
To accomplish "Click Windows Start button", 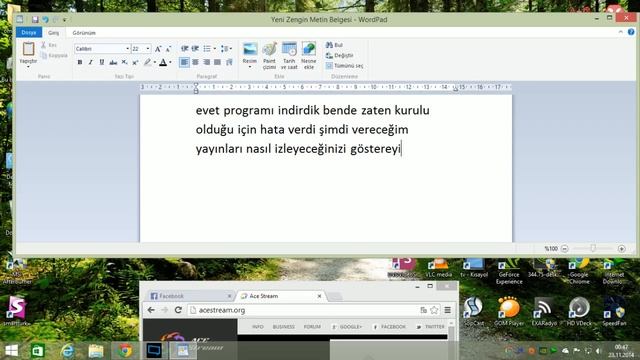I will tap(11, 351).
